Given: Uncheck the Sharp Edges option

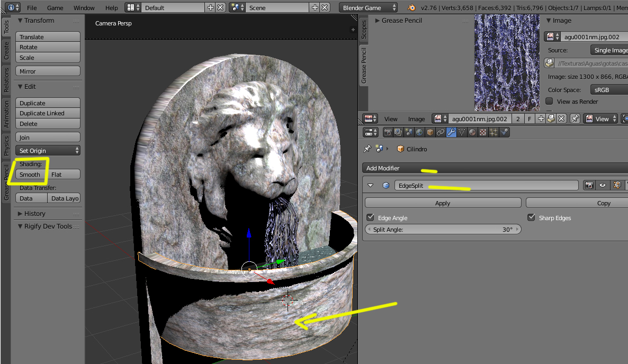Looking at the screenshot, I should 532,218.
